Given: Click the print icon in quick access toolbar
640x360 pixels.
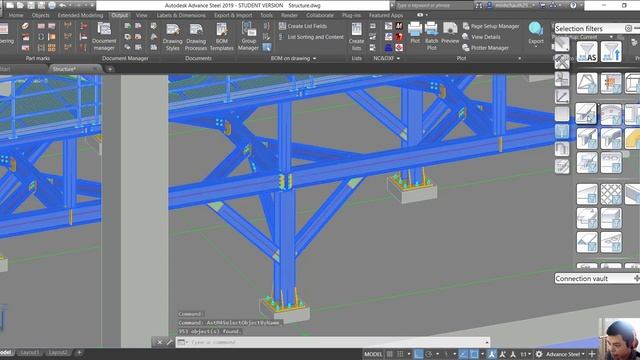Looking at the screenshot, I should pyautogui.click(x=52, y=5).
